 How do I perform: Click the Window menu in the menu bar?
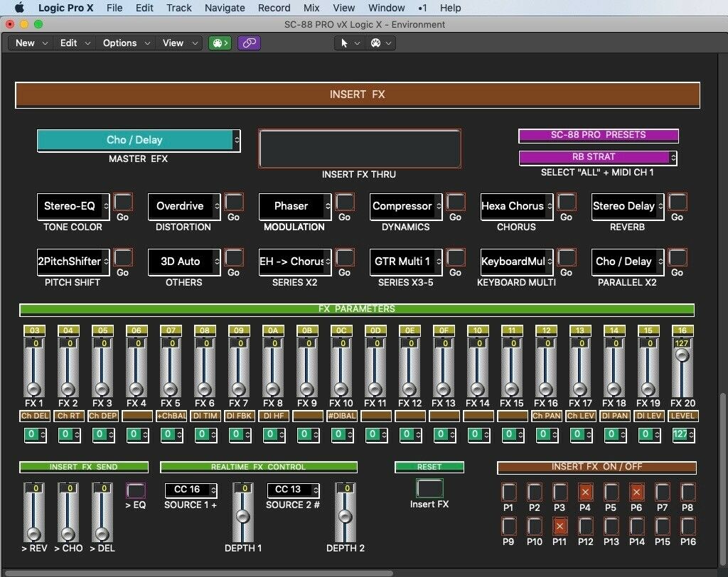(386, 8)
